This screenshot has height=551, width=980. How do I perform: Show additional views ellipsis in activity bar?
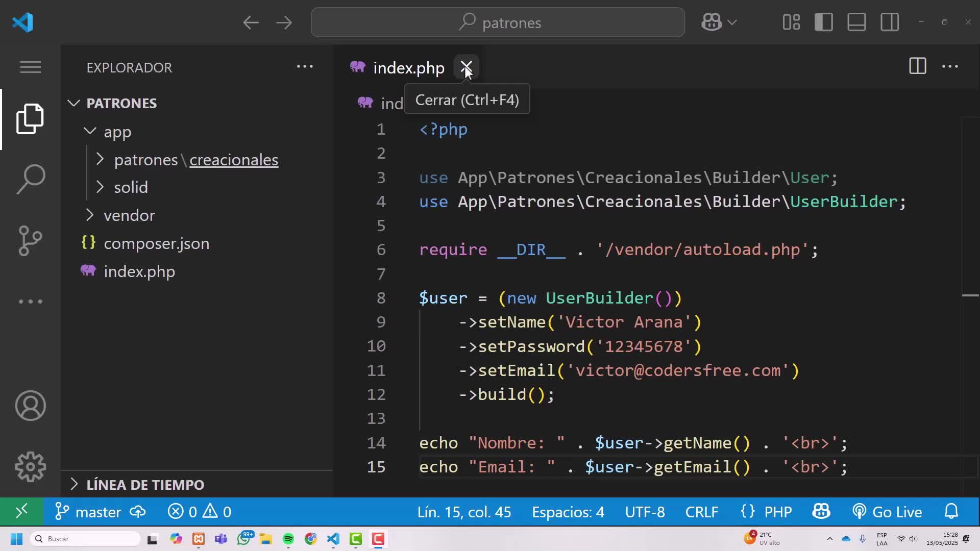[30, 302]
